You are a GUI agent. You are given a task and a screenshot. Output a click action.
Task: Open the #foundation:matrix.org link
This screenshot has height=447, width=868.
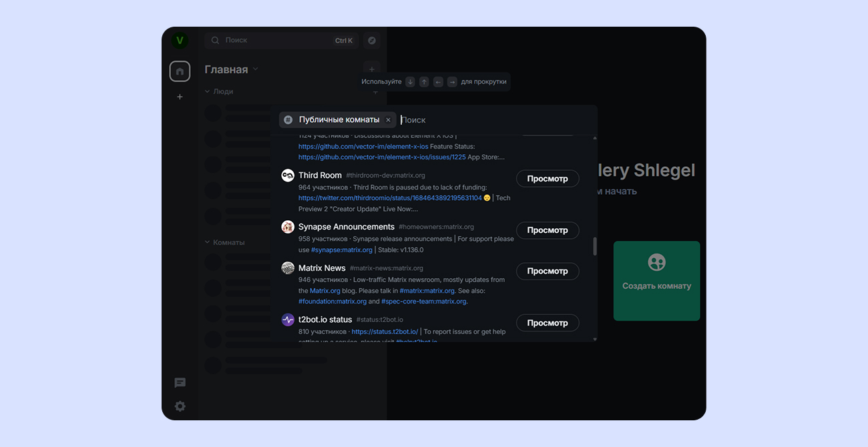(333, 302)
